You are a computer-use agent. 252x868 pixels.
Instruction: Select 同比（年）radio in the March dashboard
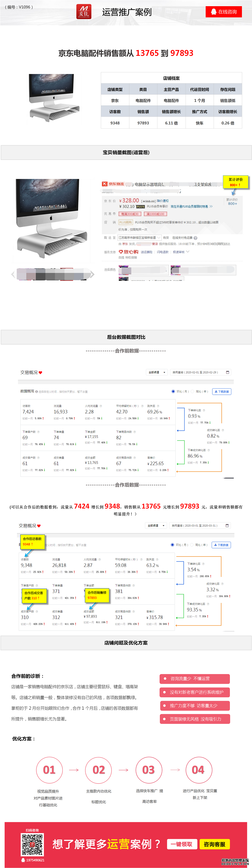click(x=192, y=545)
